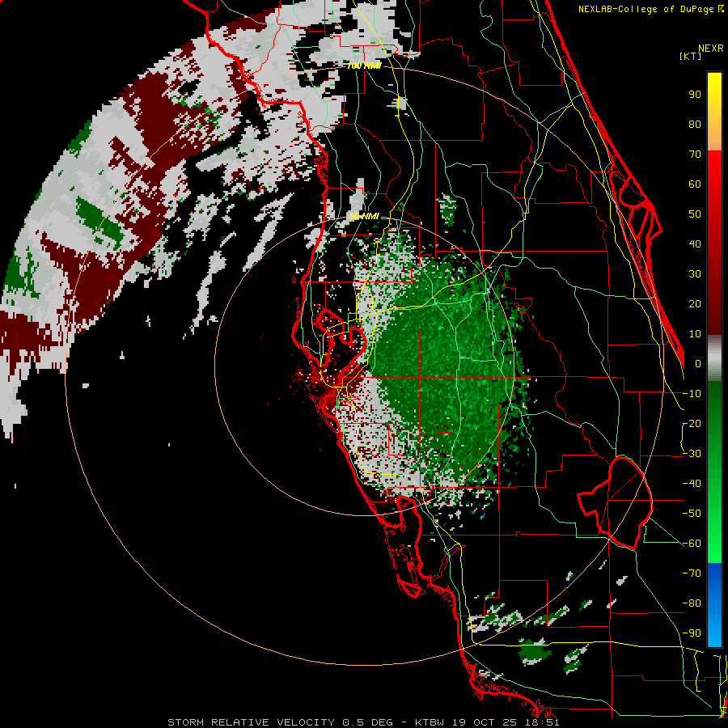Click the Storm Relative Velocity caption text

point(363,722)
